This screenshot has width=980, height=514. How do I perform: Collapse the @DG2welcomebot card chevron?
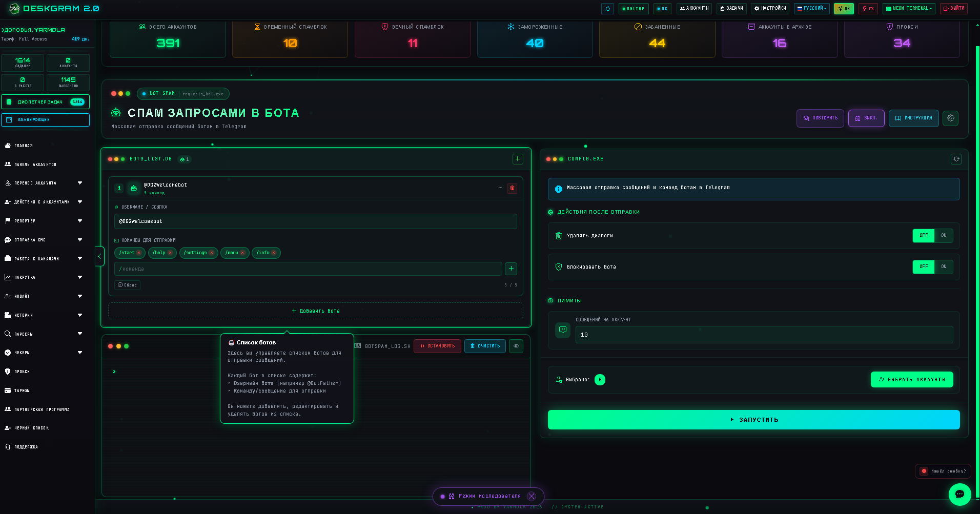500,188
